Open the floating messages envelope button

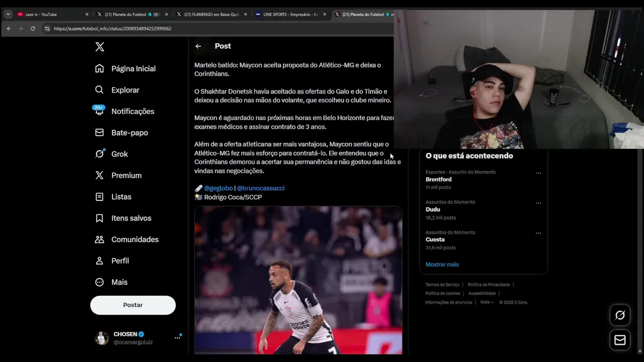pos(620,340)
